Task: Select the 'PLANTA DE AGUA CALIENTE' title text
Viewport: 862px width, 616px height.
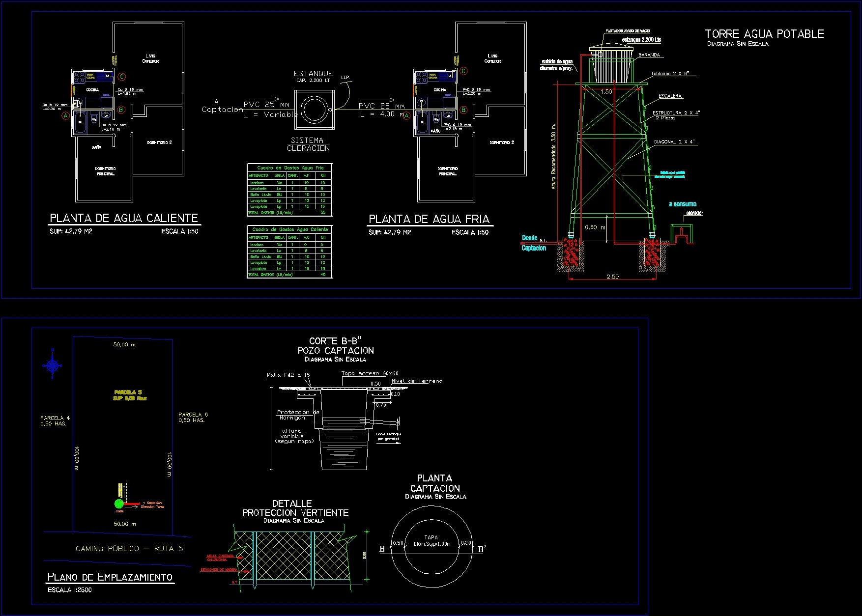Action: click(x=124, y=218)
